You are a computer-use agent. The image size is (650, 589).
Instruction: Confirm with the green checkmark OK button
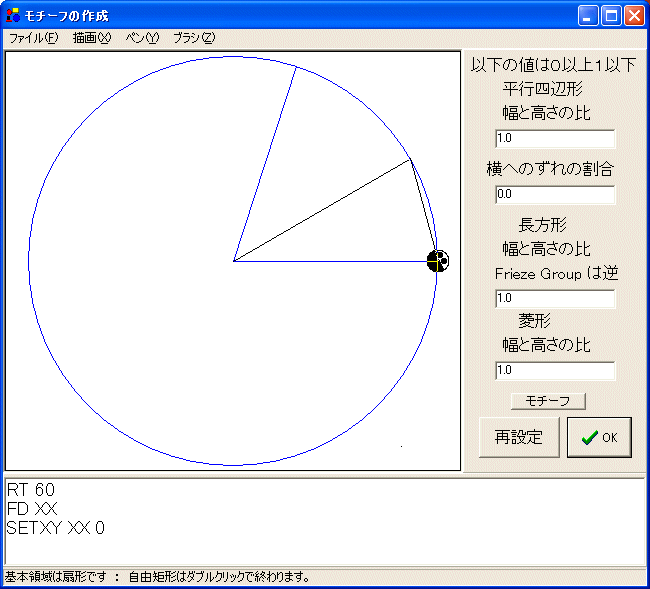599,437
